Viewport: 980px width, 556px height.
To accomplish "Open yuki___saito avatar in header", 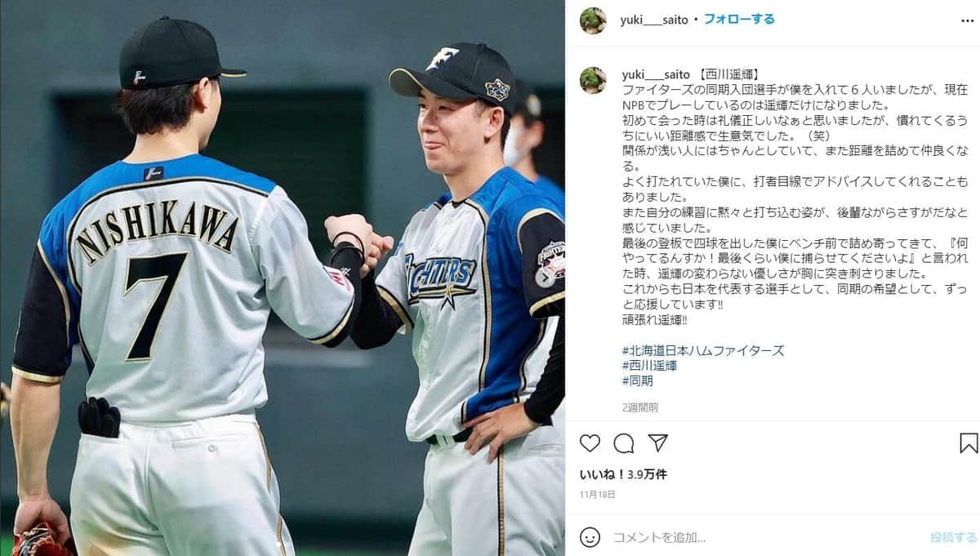I will [x=593, y=20].
